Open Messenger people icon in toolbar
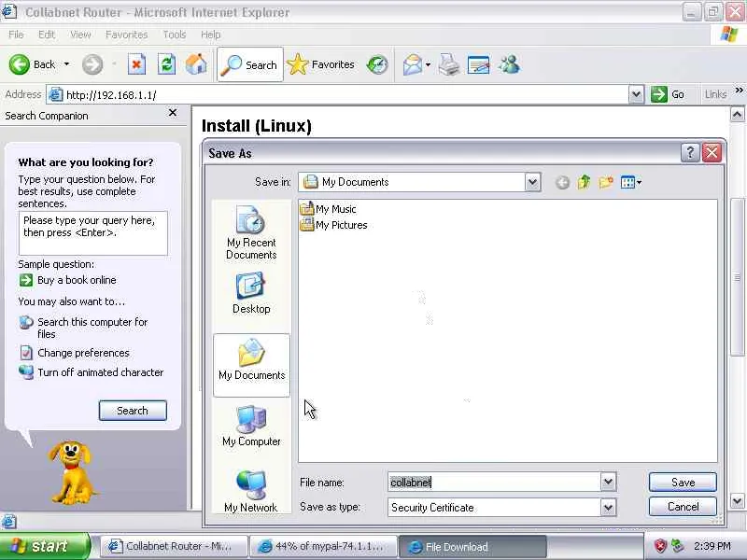747x560 pixels. [x=509, y=64]
